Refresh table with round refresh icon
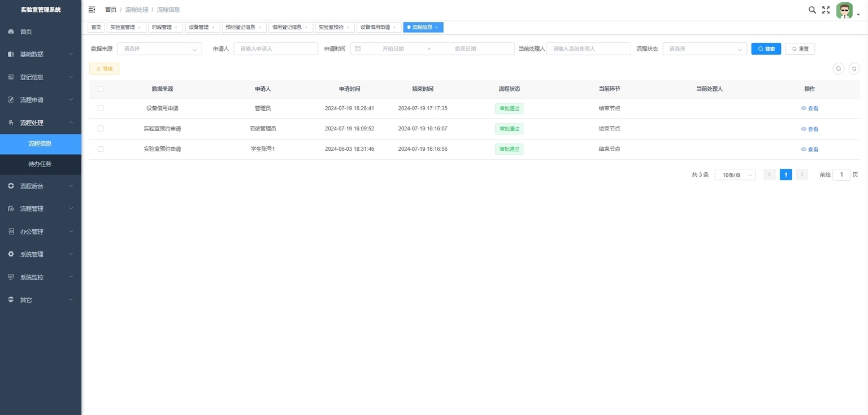This screenshot has width=868, height=415. point(854,68)
